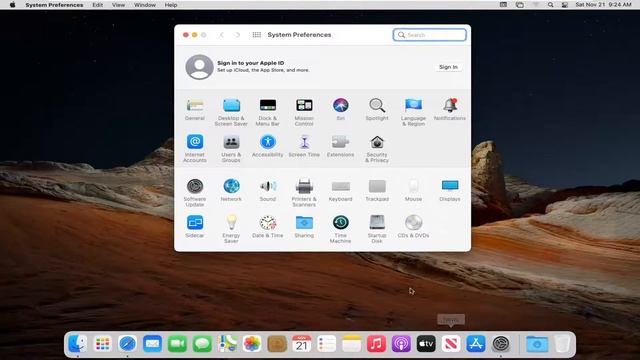The width and height of the screenshot is (640, 360).
Task: Open Extensions preferences
Action: (340, 146)
